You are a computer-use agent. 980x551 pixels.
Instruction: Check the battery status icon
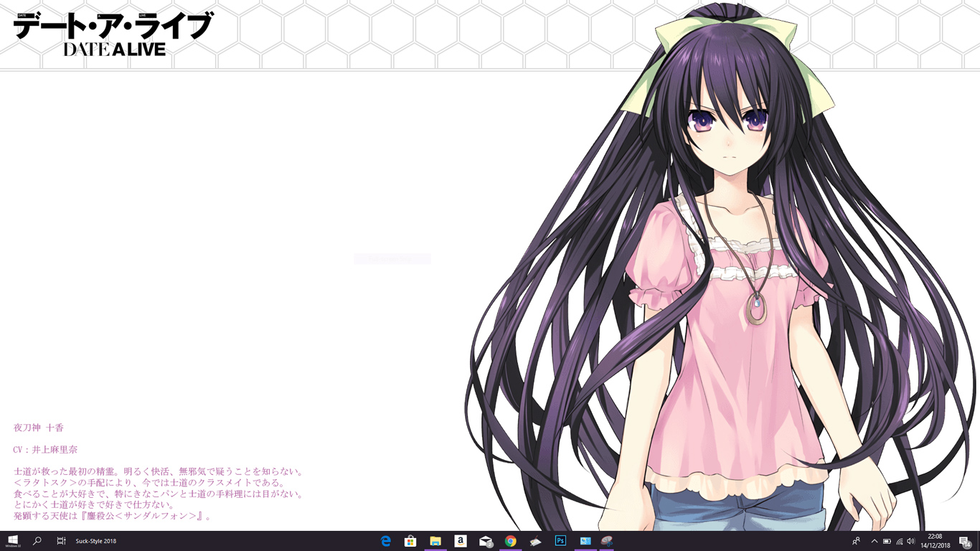[887, 541]
